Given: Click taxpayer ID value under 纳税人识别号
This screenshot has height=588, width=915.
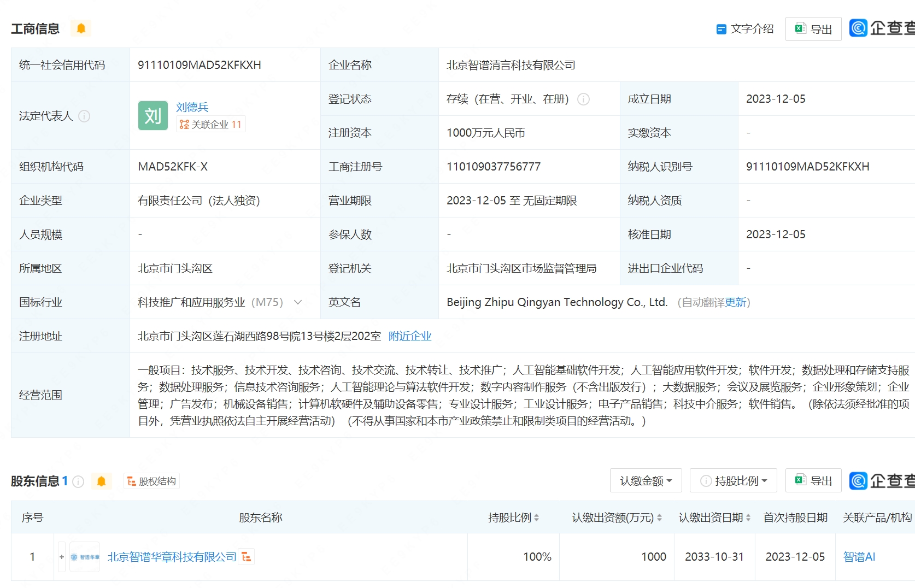Looking at the screenshot, I should 808,167.
